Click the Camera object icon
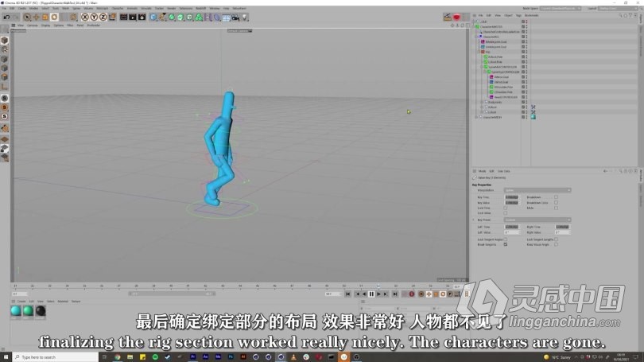This screenshot has width=644, height=362. point(235,18)
